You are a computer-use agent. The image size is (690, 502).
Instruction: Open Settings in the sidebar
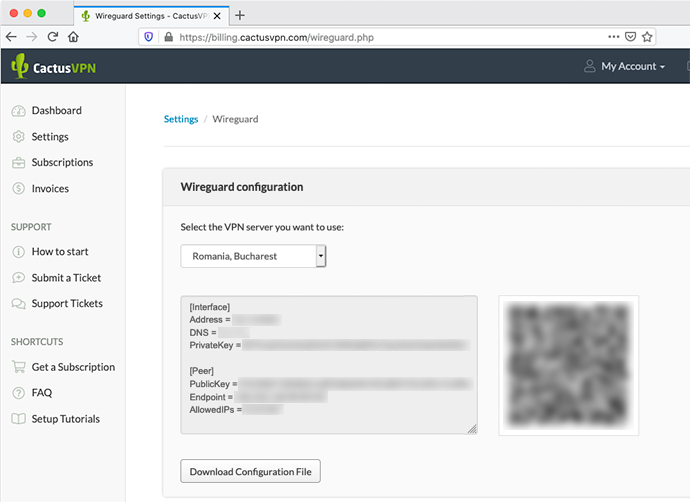pos(50,137)
